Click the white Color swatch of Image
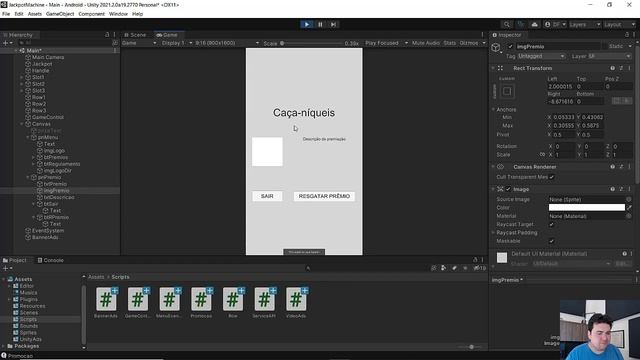The image size is (640, 360). click(x=587, y=208)
